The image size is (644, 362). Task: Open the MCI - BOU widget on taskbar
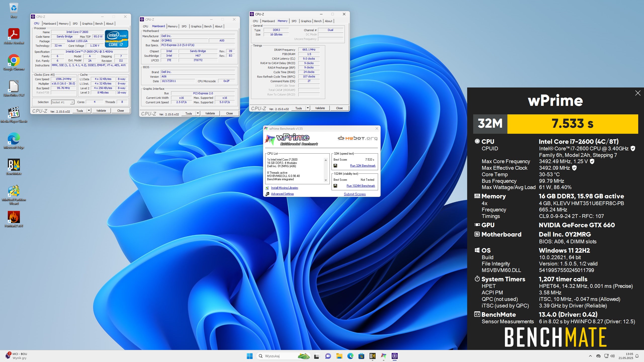[17, 356]
